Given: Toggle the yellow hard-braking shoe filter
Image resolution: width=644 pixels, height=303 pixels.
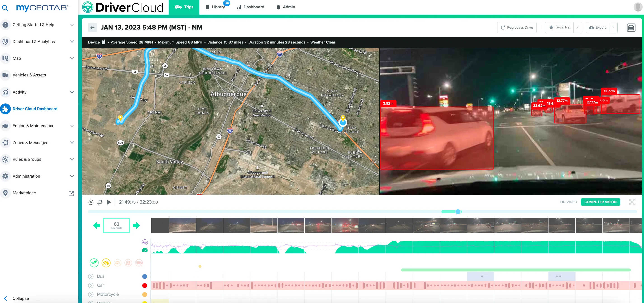Looking at the screenshot, I should [106, 263].
